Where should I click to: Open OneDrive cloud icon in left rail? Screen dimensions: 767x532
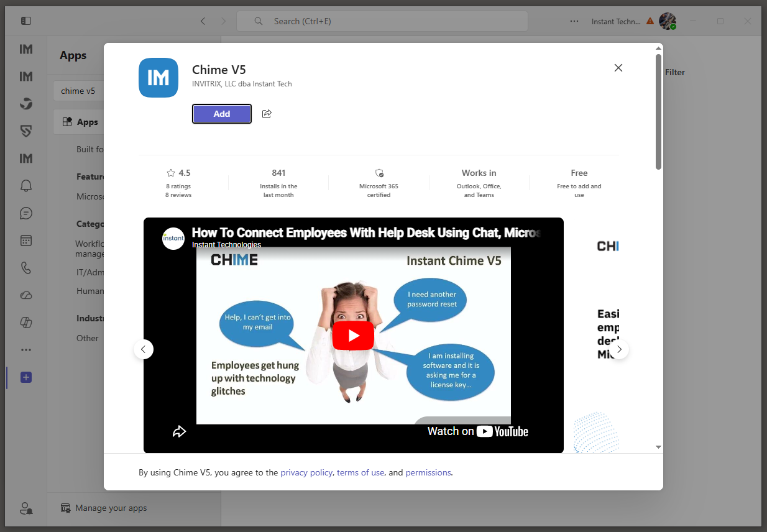pyautogui.click(x=26, y=295)
